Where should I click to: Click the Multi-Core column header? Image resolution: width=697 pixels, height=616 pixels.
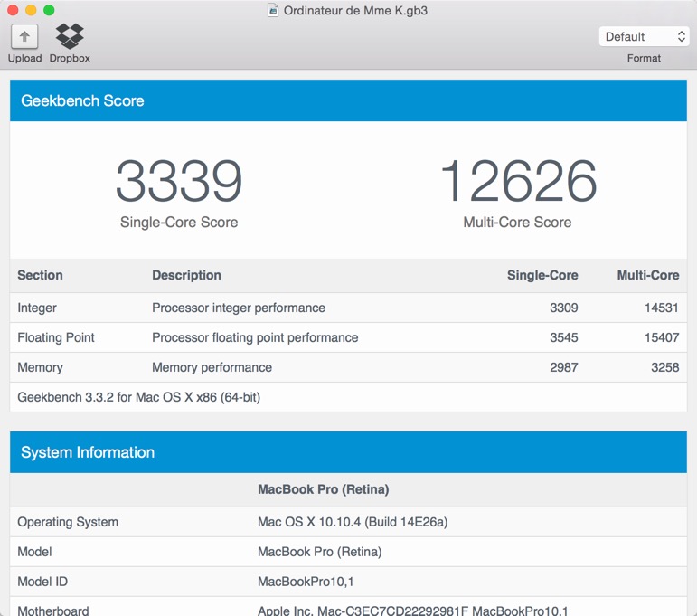pyautogui.click(x=648, y=275)
